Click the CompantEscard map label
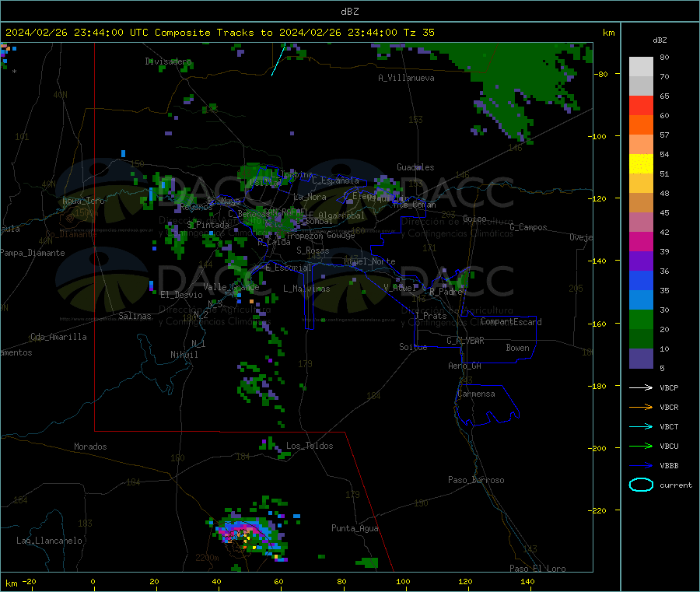The height and width of the screenshot is (592, 700). pyautogui.click(x=511, y=322)
